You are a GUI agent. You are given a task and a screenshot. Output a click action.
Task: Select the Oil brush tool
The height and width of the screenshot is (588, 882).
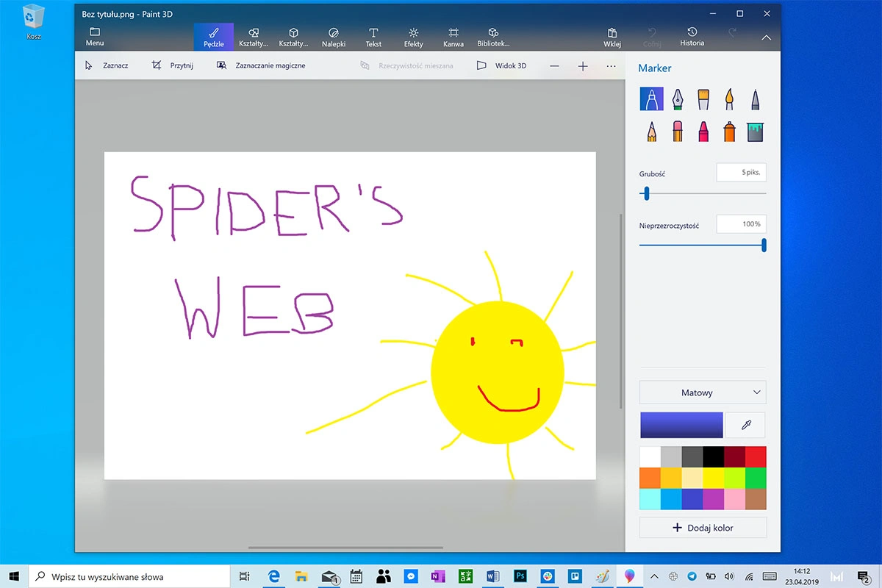(703, 99)
